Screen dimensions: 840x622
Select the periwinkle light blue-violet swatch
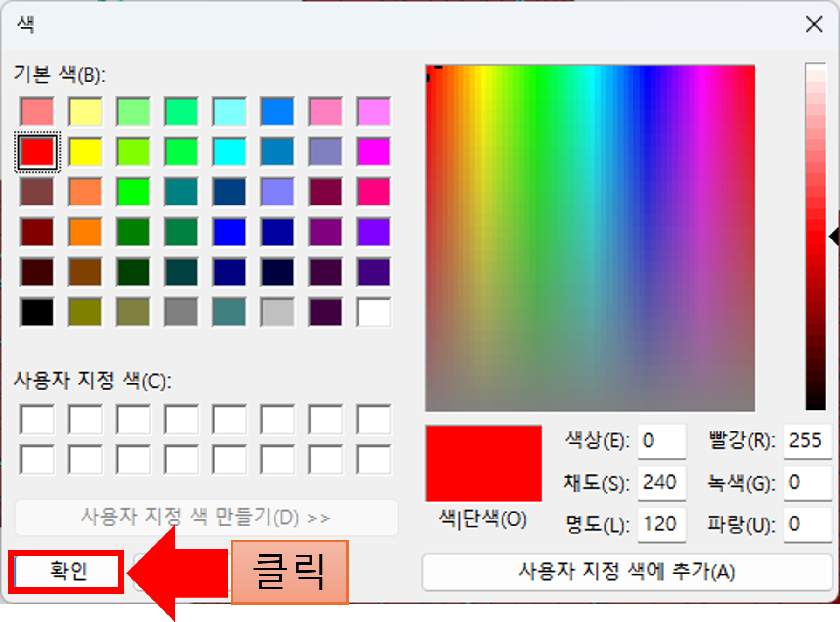pyautogui.click(x=277, y=192)
